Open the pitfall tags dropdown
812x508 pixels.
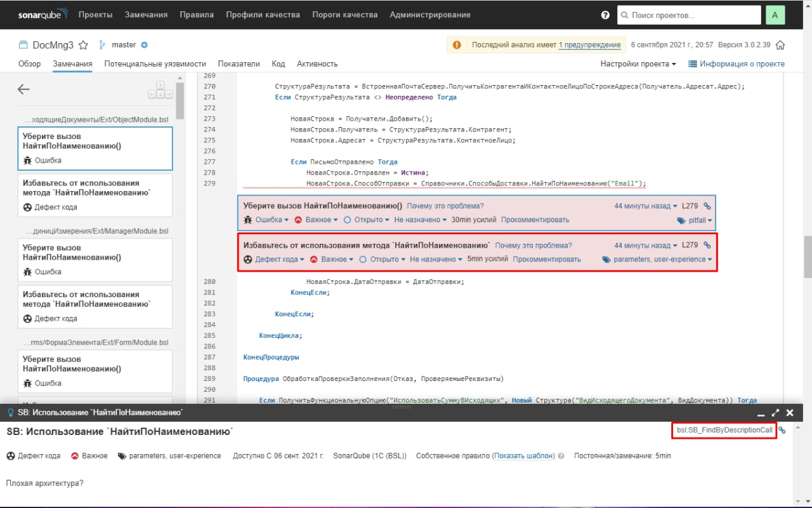tap(695, 220)
